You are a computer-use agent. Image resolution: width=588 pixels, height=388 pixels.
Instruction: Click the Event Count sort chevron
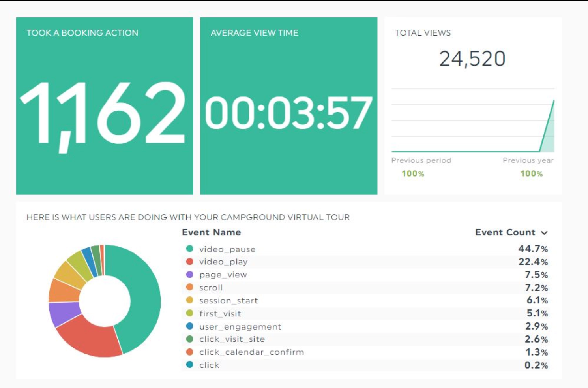(544, 233)
